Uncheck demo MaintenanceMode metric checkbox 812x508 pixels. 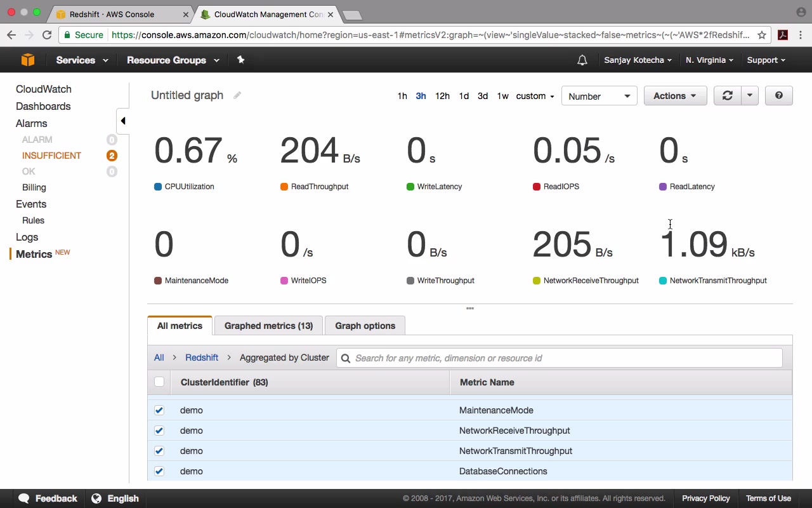(159, 410)
